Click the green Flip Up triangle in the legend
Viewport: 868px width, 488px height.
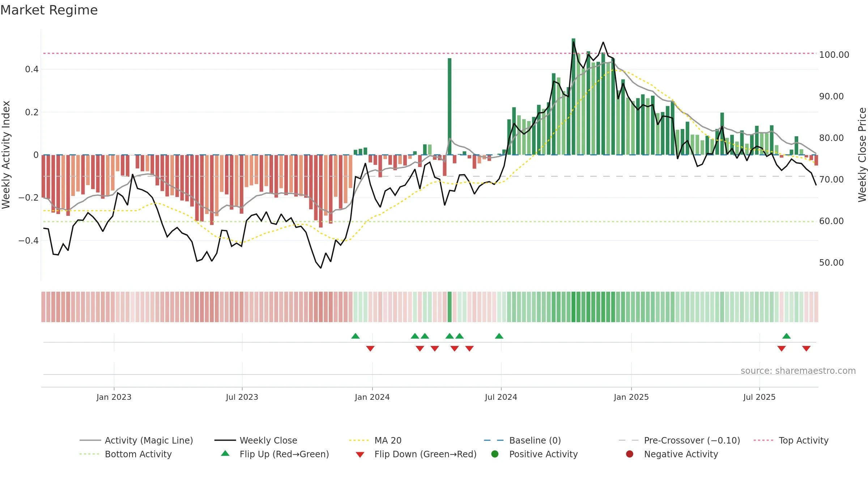[x=225, y=453]
